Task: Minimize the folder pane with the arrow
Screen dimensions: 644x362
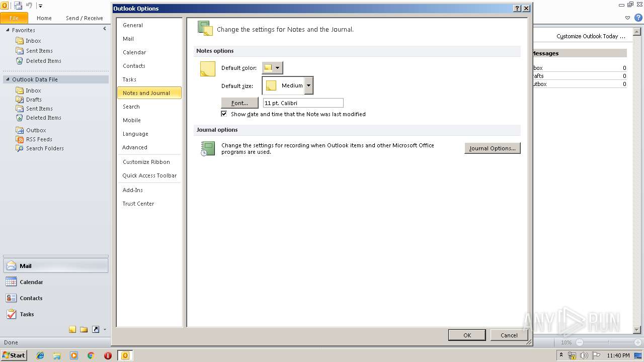Action: tap(105, 29)
